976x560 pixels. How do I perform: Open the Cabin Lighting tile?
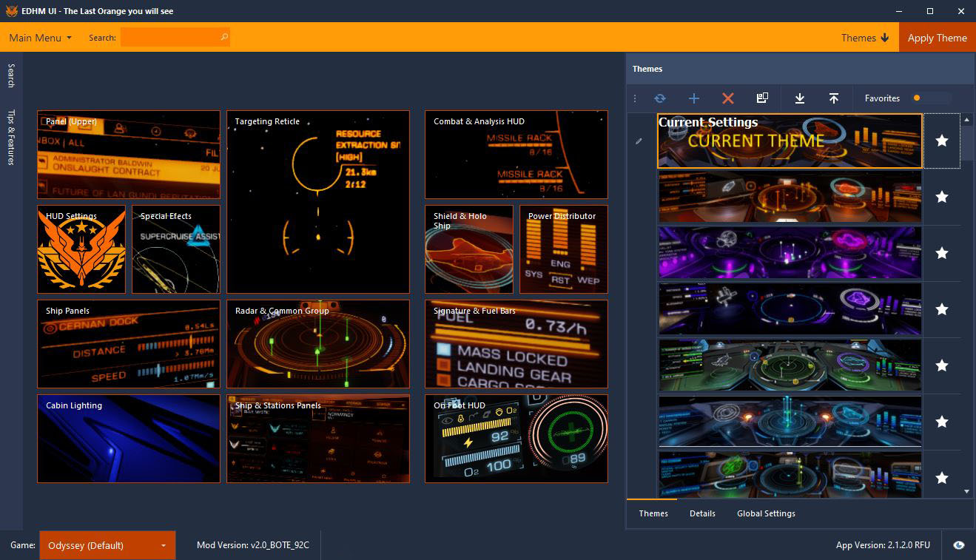(129, 439)
